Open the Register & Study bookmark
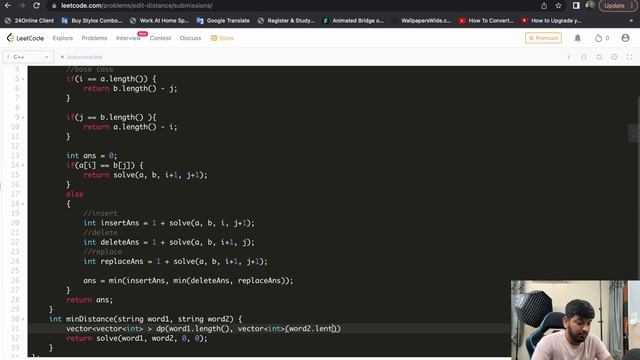The image size is (640, 360). tap(286, 20)
